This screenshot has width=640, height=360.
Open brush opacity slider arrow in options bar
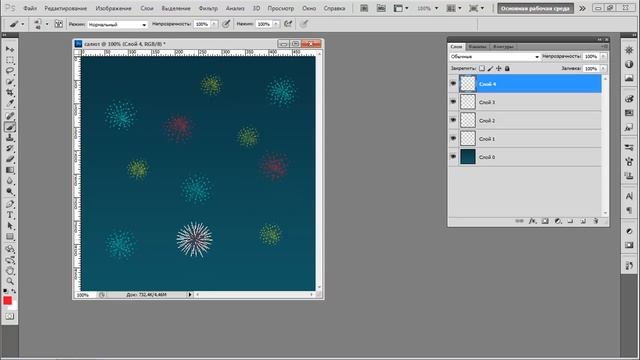tap(214, 24)
